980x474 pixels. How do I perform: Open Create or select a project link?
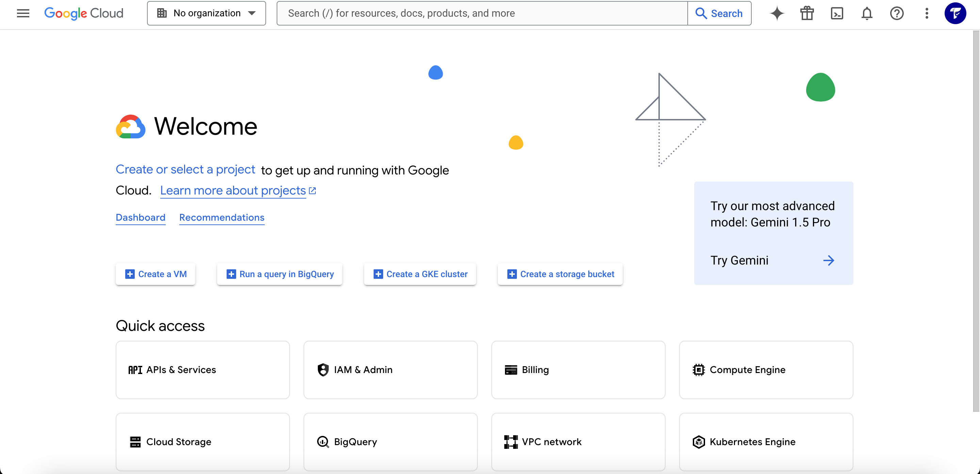[x=185, y=170]
